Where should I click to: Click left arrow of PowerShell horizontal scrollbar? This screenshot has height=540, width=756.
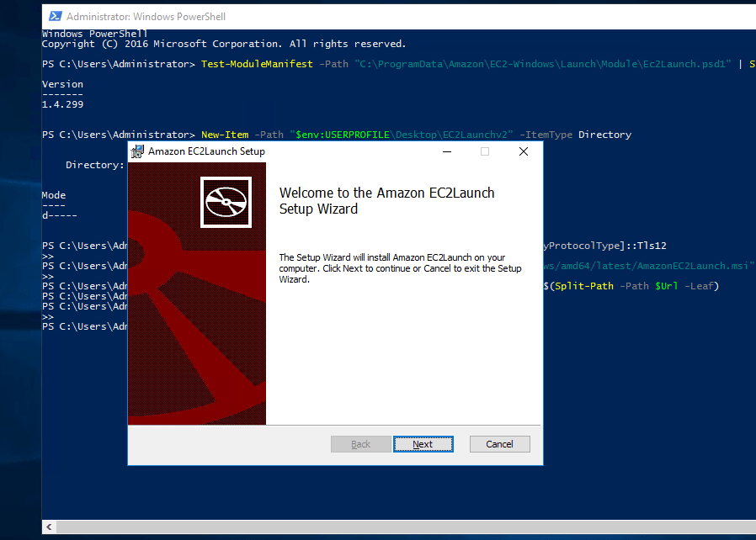[x=49, y=527]
